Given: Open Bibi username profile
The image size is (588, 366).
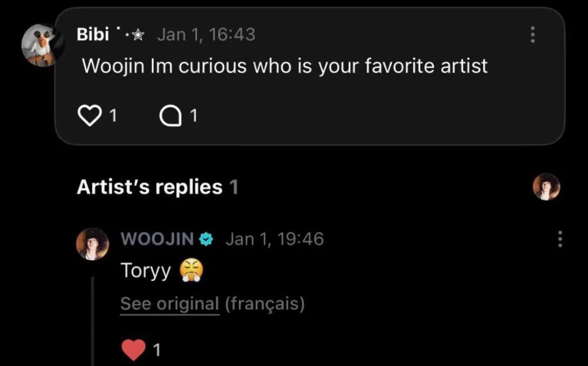Looking at the screenshot, I should pos(93,35).
